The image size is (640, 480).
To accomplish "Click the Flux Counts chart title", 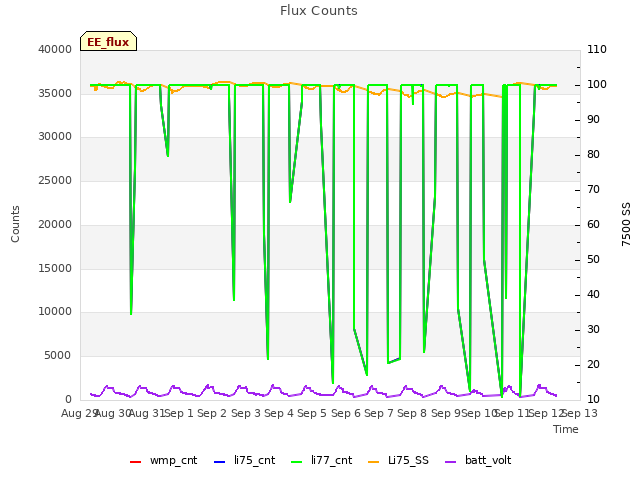I will pyautogui.click(x=319, y=11).
